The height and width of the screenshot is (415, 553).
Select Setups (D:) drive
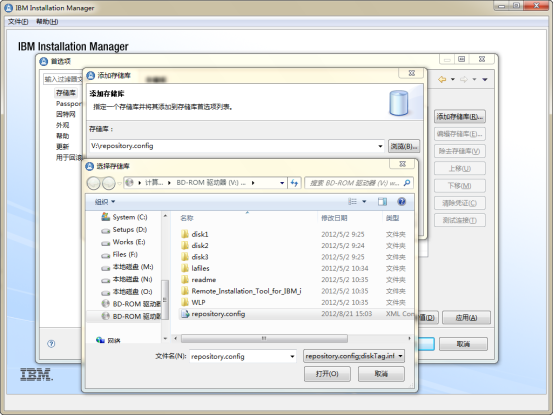pos(124,230)
